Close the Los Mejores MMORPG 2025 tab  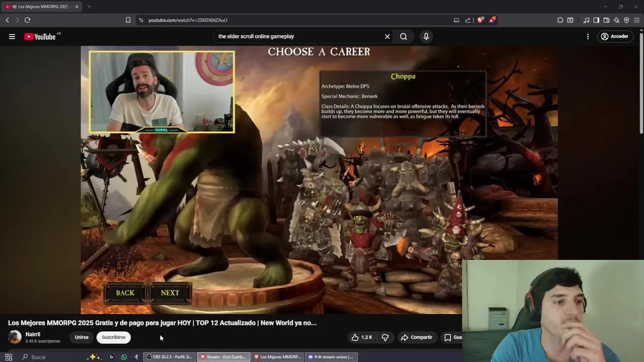pos(76,7)
